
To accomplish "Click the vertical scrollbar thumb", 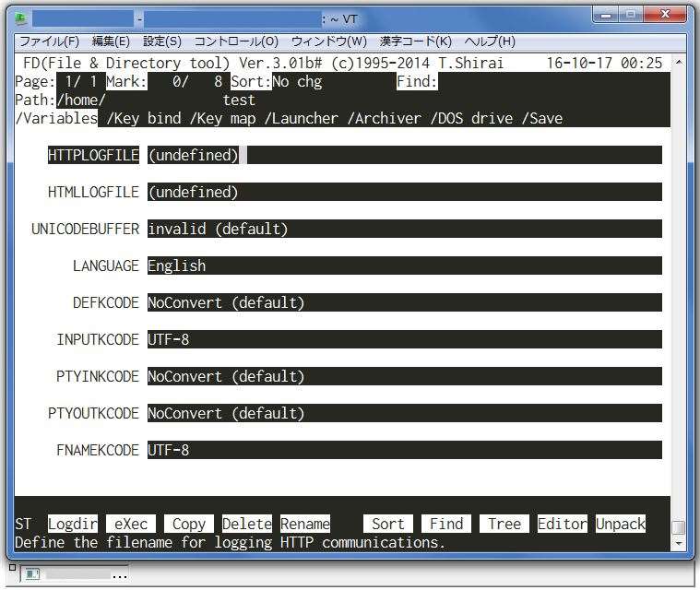I will tap(679, 527).
